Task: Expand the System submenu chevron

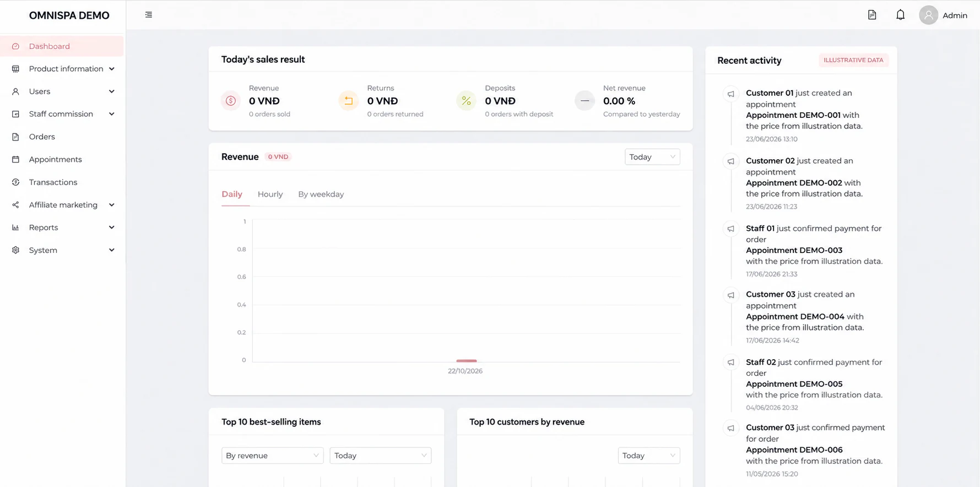Action: tap(112, 250)
